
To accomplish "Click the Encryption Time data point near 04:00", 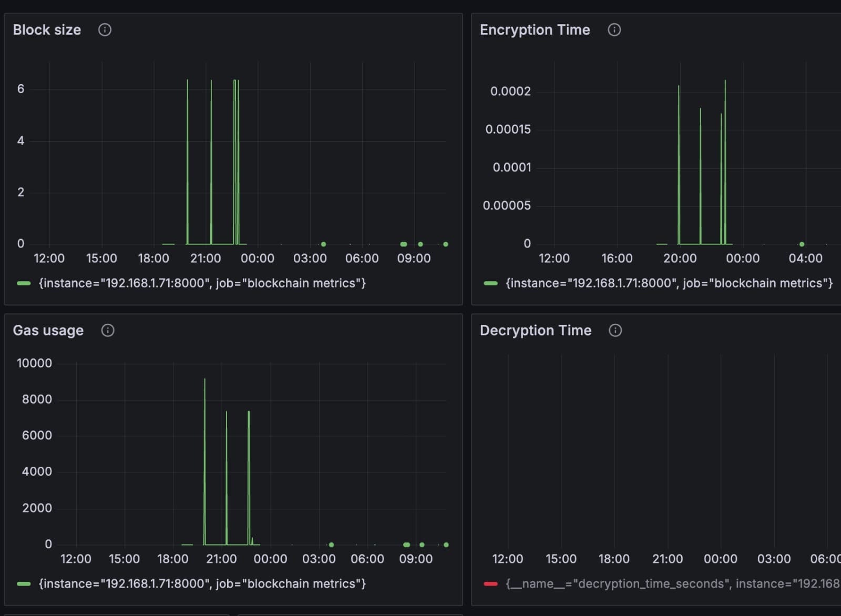I will 802,244.
